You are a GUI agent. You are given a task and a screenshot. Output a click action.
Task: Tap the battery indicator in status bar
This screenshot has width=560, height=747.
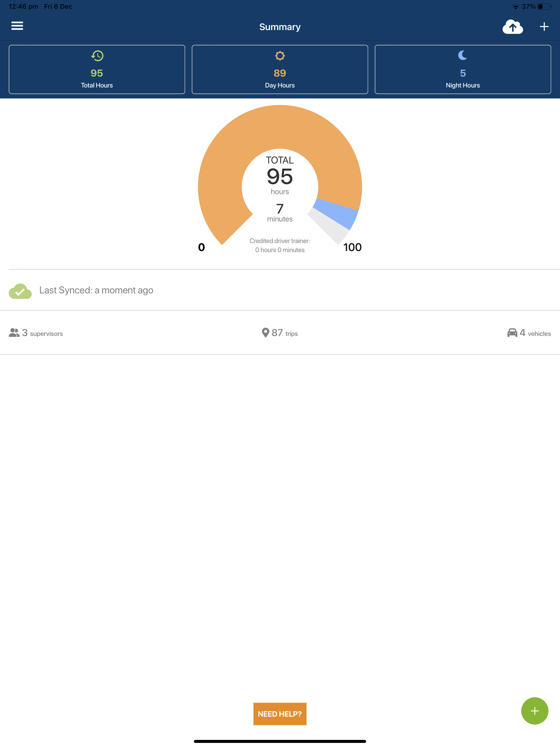544,6
